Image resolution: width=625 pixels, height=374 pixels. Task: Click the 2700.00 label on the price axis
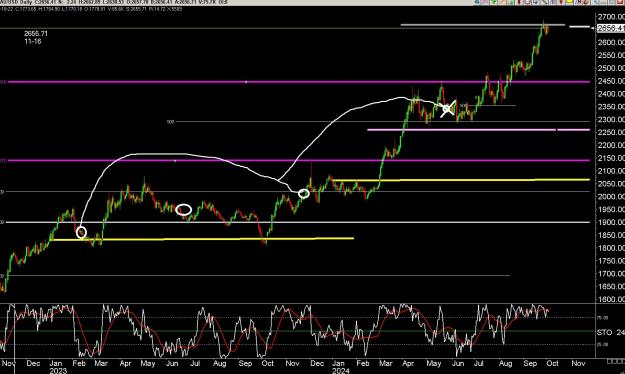click(x=611, y=17)
